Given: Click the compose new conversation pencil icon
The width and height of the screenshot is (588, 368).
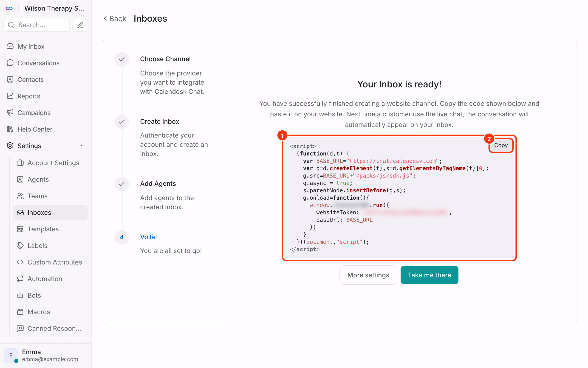Looking at the screenshot, I should tap(80, 25).
